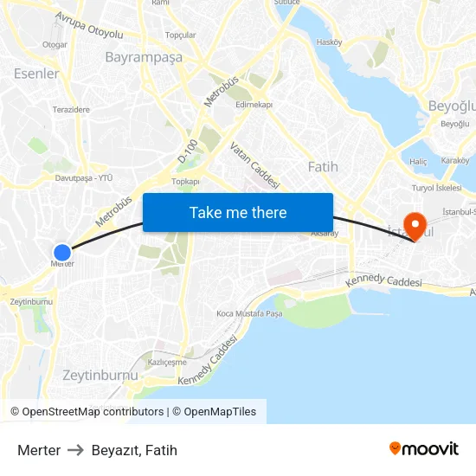
Task: Select the Topkapı station label
Action: click(x=185, y=182)
